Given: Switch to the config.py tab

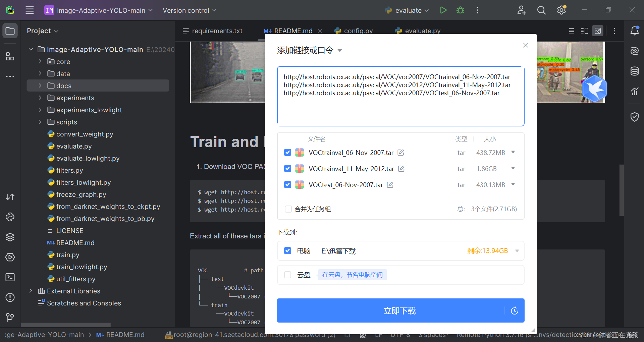Looking at the screenshot, I should (x=358, y=31).
